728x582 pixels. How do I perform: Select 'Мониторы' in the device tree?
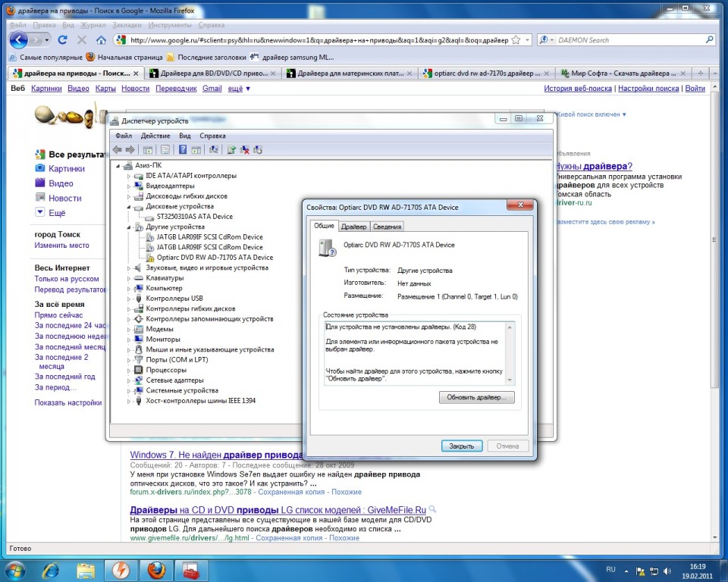click(x=162, y=339)
